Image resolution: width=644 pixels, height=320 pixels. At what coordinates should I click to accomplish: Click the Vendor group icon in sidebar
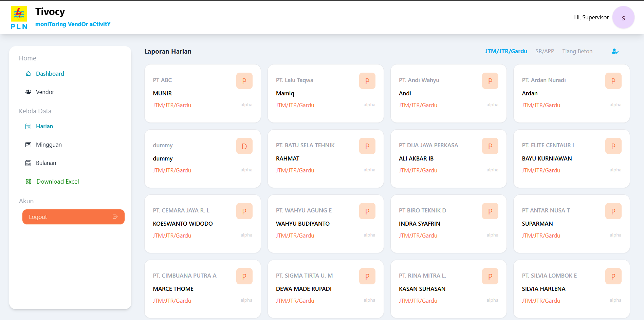[x=29, y=92]
